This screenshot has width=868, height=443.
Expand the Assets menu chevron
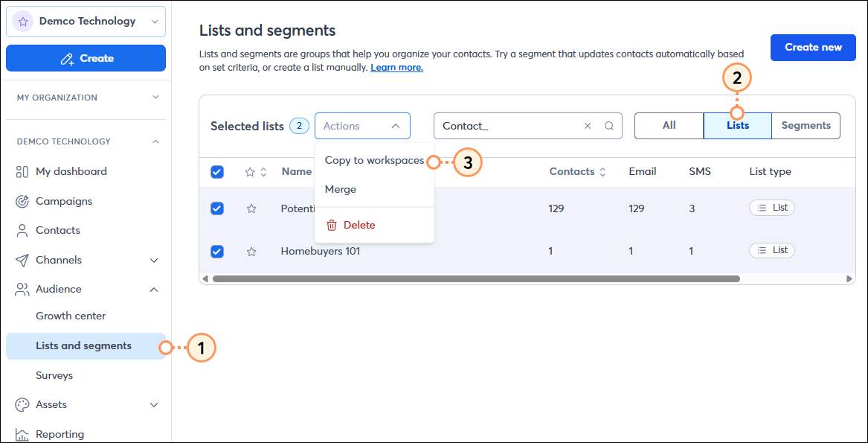pyautogui.click(x=155, y=405)
